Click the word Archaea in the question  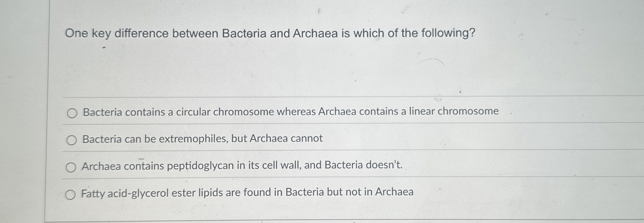[x=316, y=33]
